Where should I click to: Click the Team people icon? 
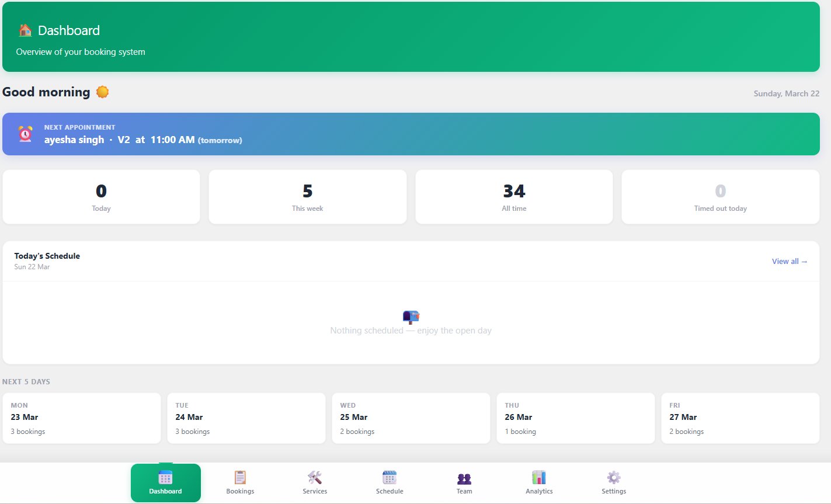(464, 477)
